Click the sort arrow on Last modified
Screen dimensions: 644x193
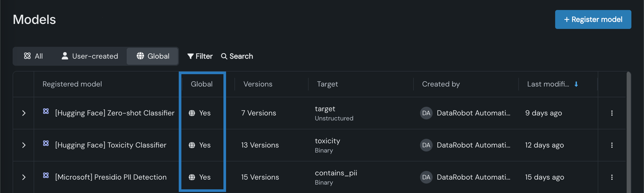[576, 84]
